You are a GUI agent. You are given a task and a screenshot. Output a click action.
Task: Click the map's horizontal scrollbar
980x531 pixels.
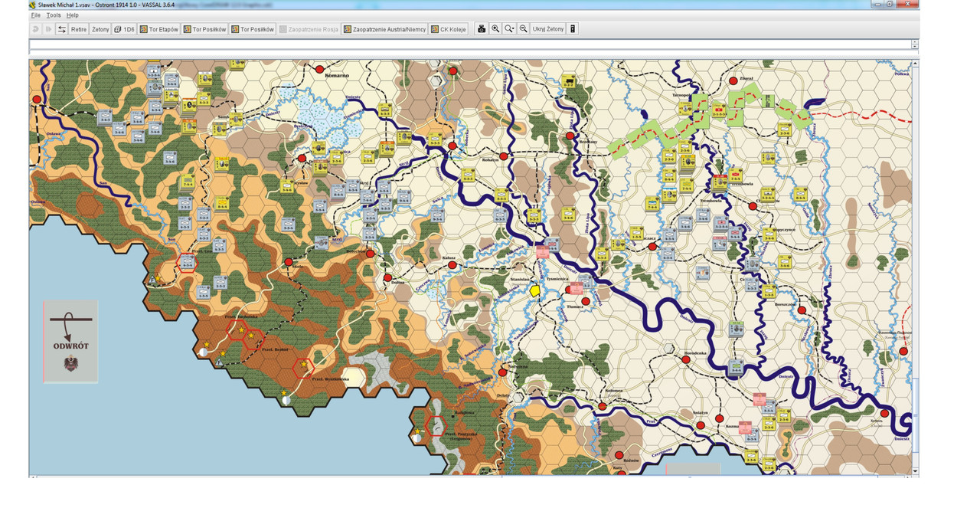(x=471, y=476)
